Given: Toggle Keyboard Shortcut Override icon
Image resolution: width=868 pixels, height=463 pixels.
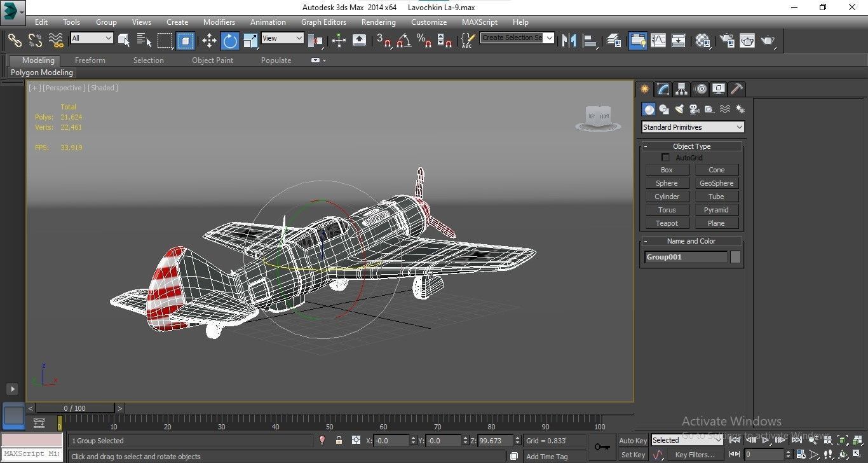Looking at the screenshot, I should click(x=359, y=41).
